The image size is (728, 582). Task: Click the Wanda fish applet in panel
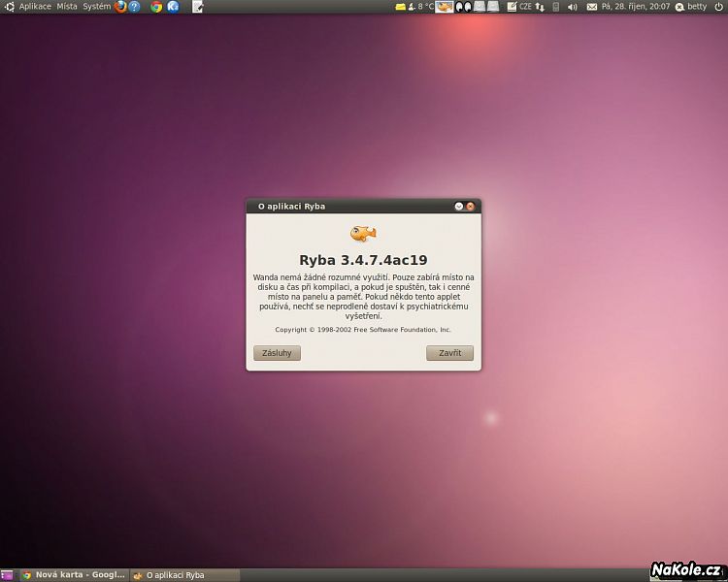pos(445,7)
